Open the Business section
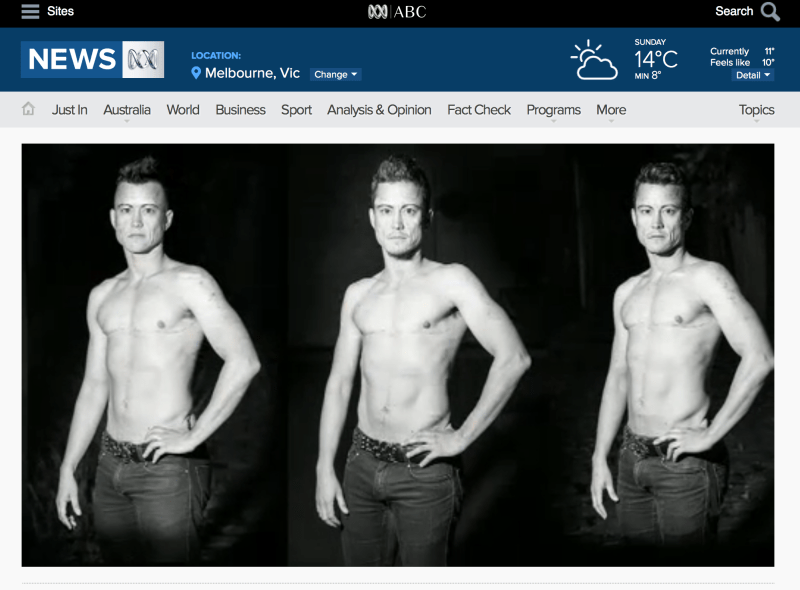This screenshot has width=800, height=590. click(x=240, y=110)
